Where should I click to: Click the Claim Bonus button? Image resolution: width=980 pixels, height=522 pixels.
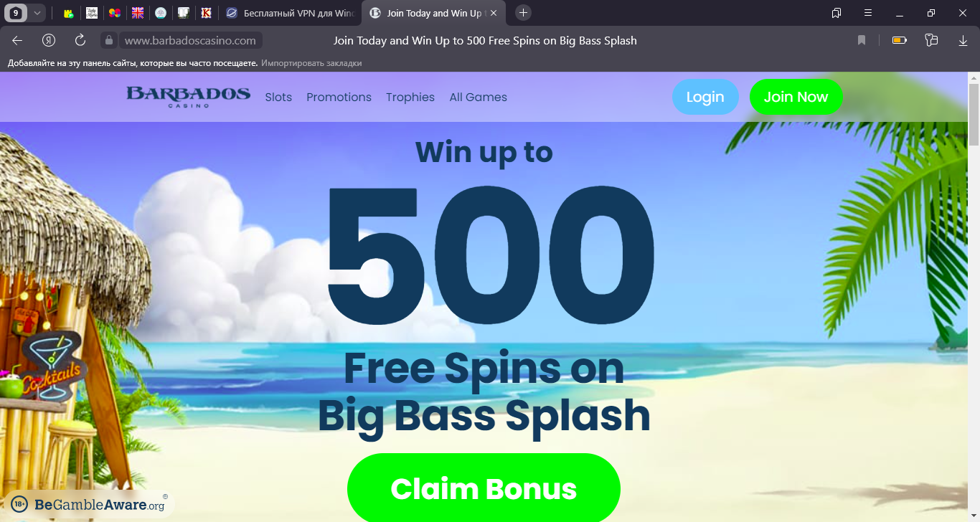pos(484,488)
